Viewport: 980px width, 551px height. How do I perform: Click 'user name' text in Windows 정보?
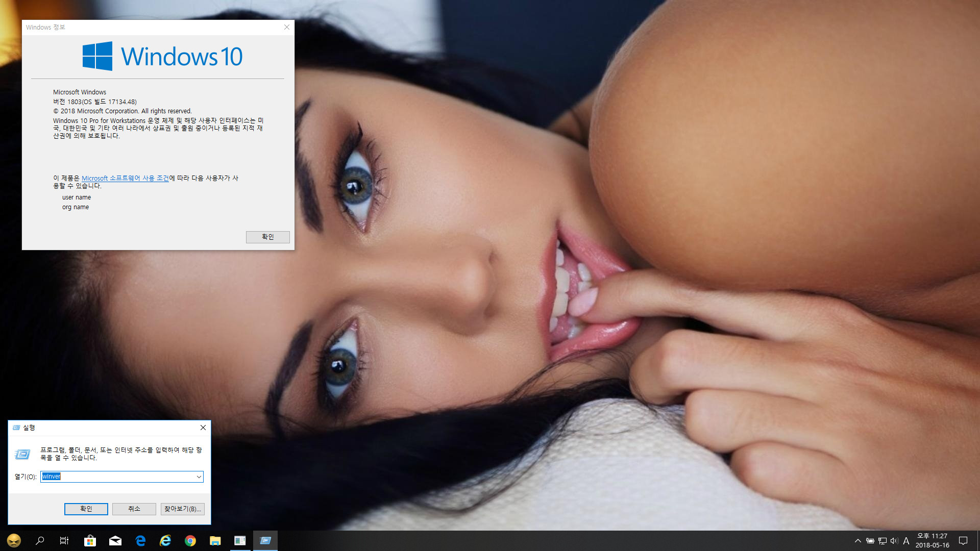[77, 197]
